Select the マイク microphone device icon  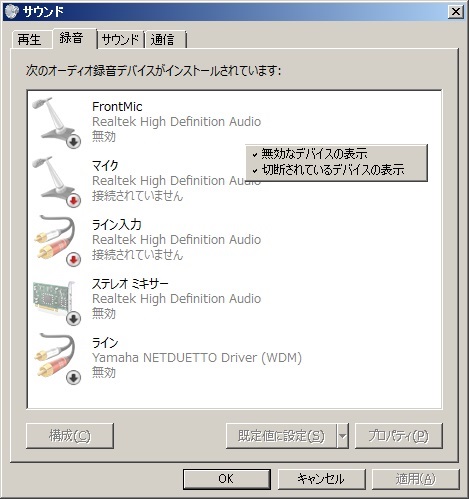tap(55, 181)
